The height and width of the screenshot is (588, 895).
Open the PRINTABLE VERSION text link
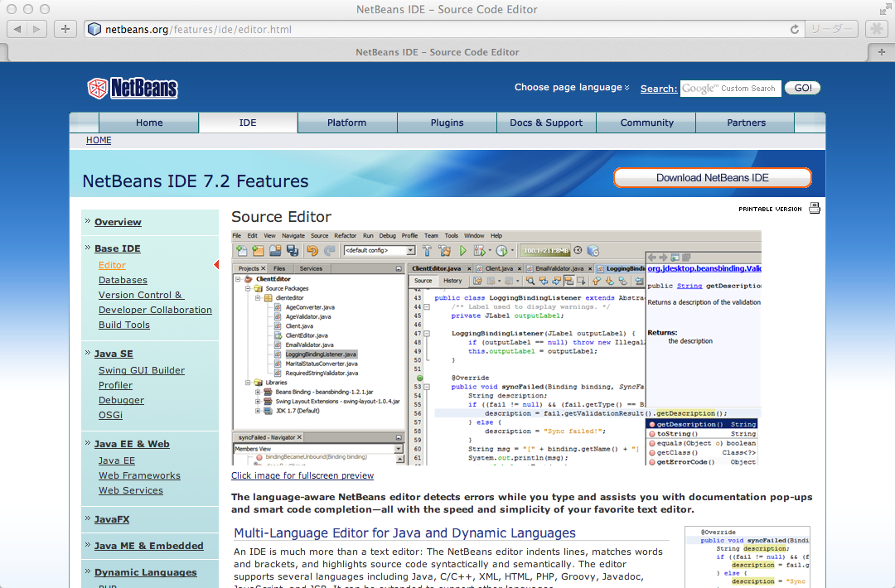point(770,210)
